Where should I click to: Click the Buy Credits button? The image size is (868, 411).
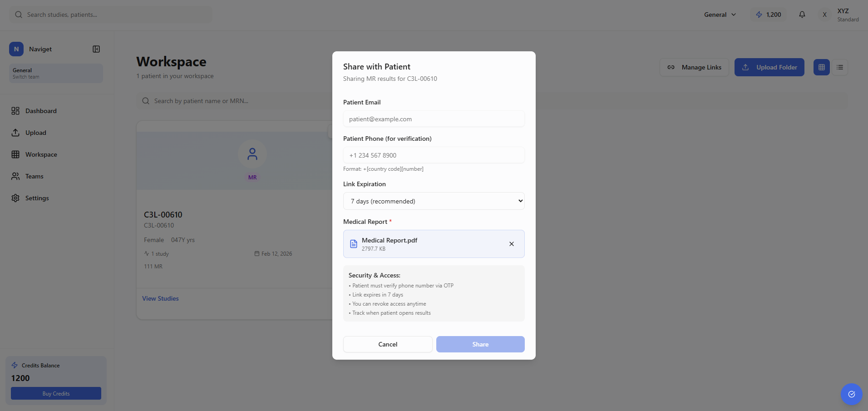pyautogui.click(x=55, y=393)
